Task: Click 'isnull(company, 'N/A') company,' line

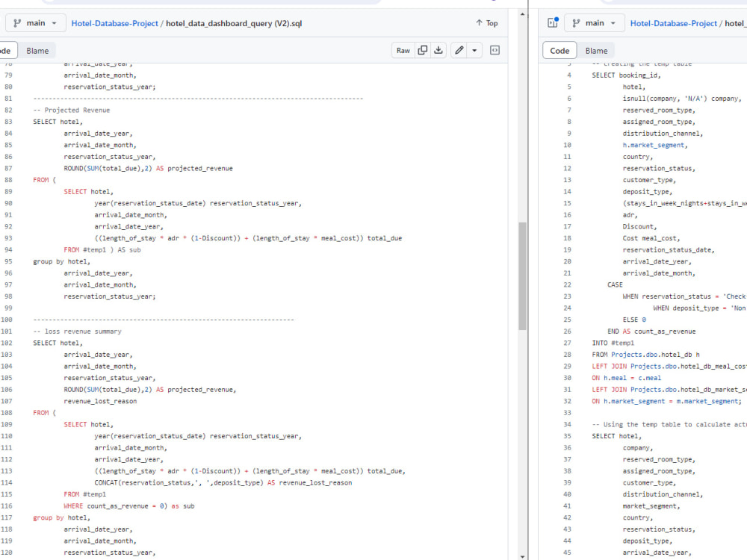Action: [x=682, y=99]
